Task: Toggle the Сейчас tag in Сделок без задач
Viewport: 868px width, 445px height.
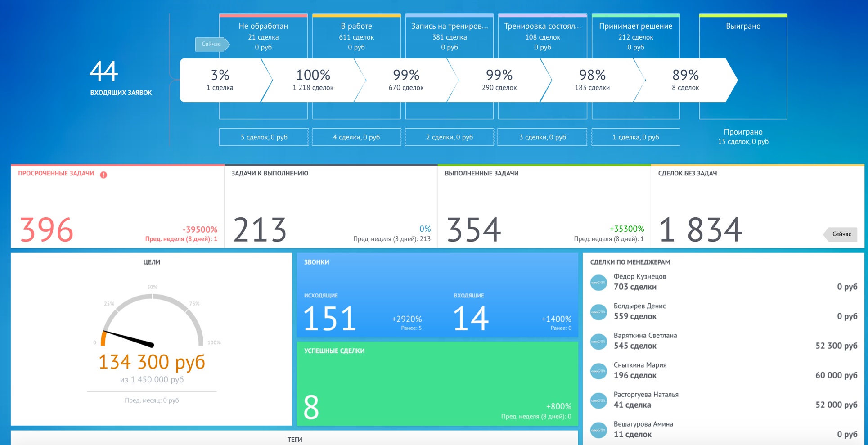Action: point(841,234)
